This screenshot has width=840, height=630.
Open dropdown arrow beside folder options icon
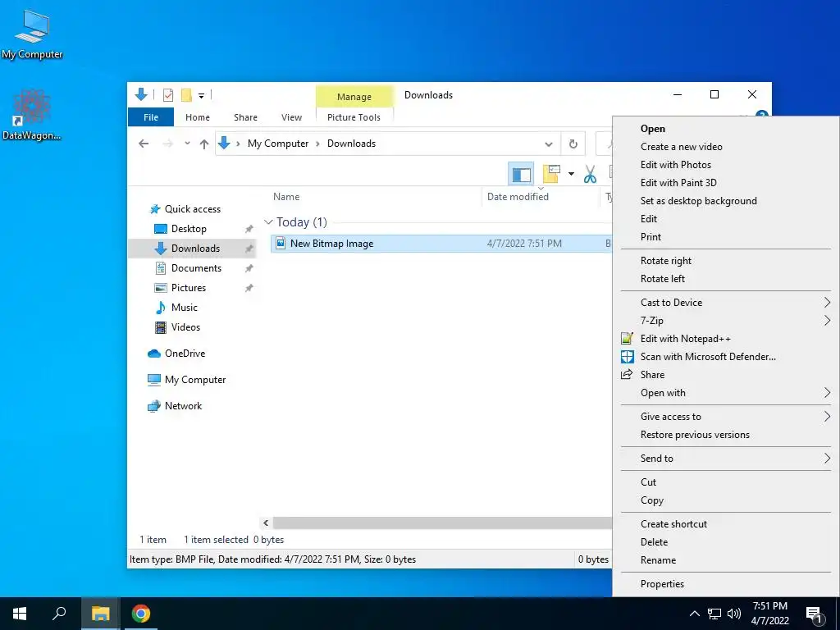(x=571, y=174)
